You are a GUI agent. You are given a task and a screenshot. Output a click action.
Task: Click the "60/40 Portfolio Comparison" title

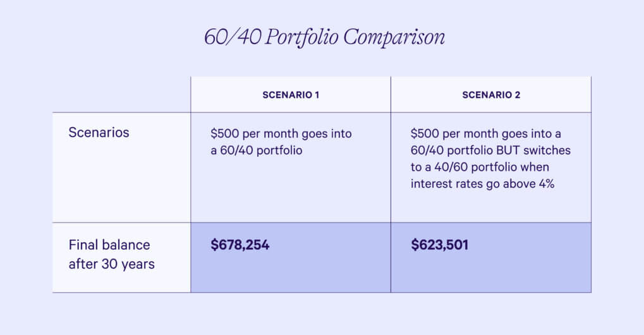(324, 37)
